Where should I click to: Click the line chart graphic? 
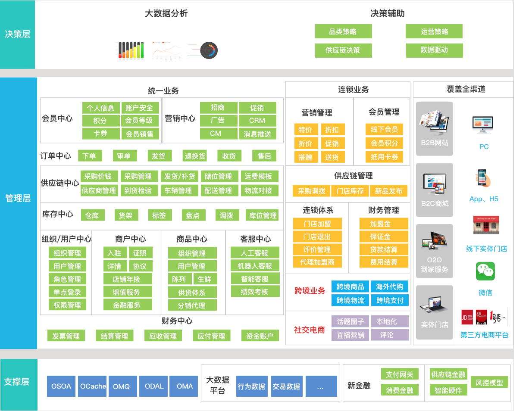coord(166,51)
